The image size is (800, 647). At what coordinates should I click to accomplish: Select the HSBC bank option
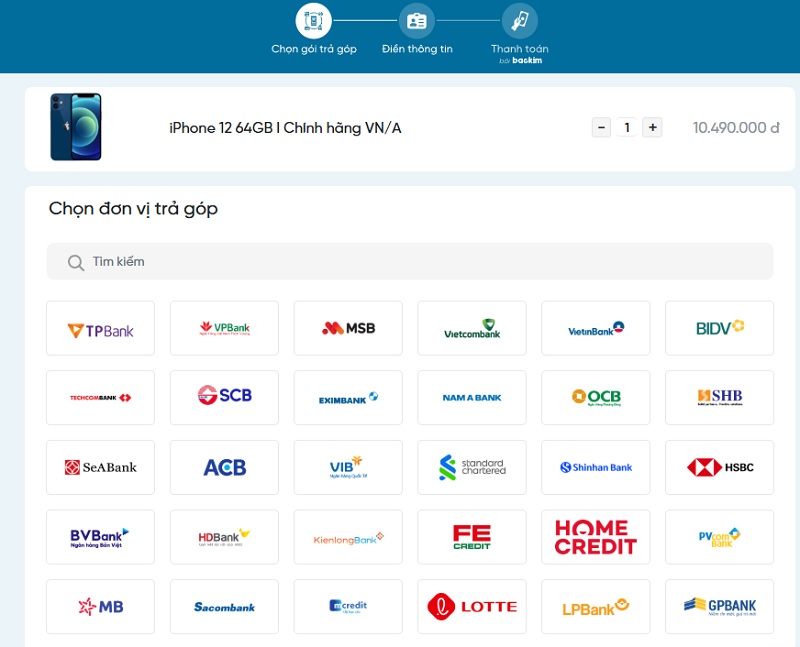click(x=719, y=467)
